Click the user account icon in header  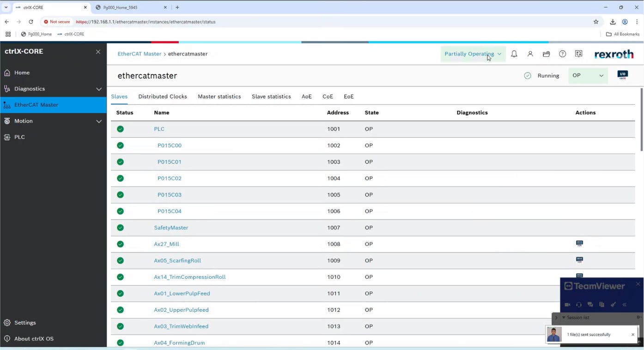530,54
